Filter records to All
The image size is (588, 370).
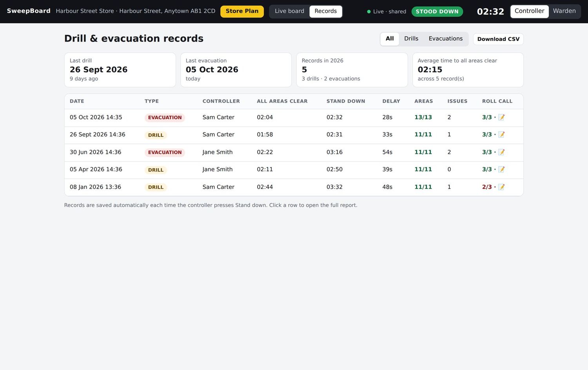[x=390, y=39]
